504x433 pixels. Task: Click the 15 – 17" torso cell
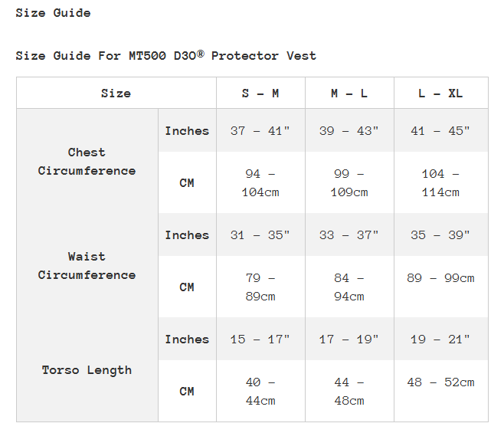tap(260, 340)
